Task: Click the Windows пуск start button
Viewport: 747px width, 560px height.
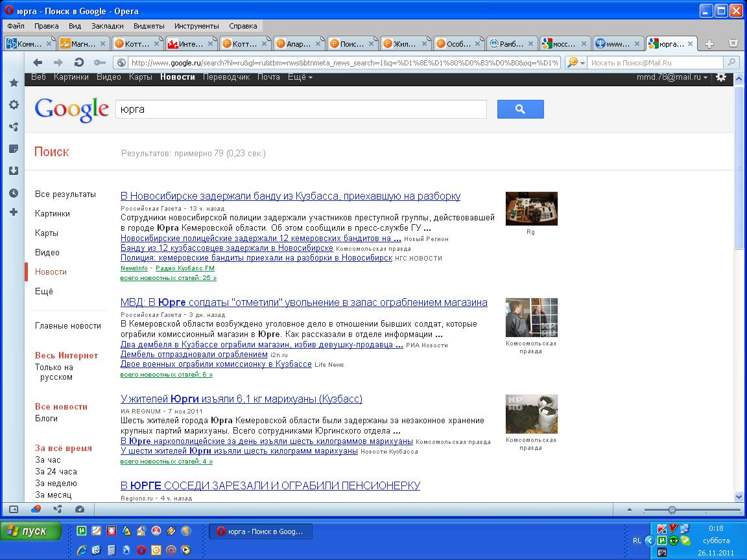Action: coord(31,531)
